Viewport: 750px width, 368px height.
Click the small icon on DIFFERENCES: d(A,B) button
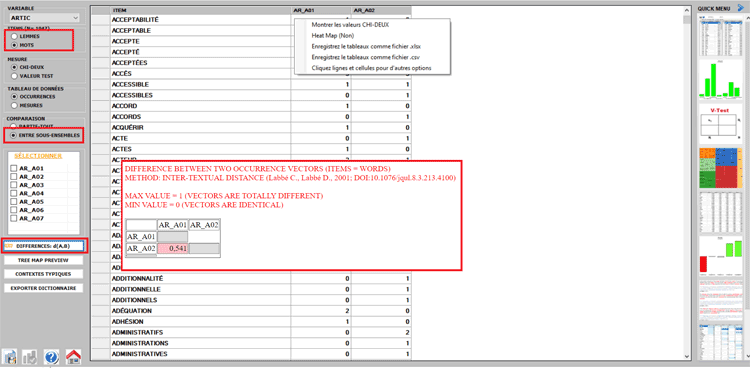click(x=9, y=246)
